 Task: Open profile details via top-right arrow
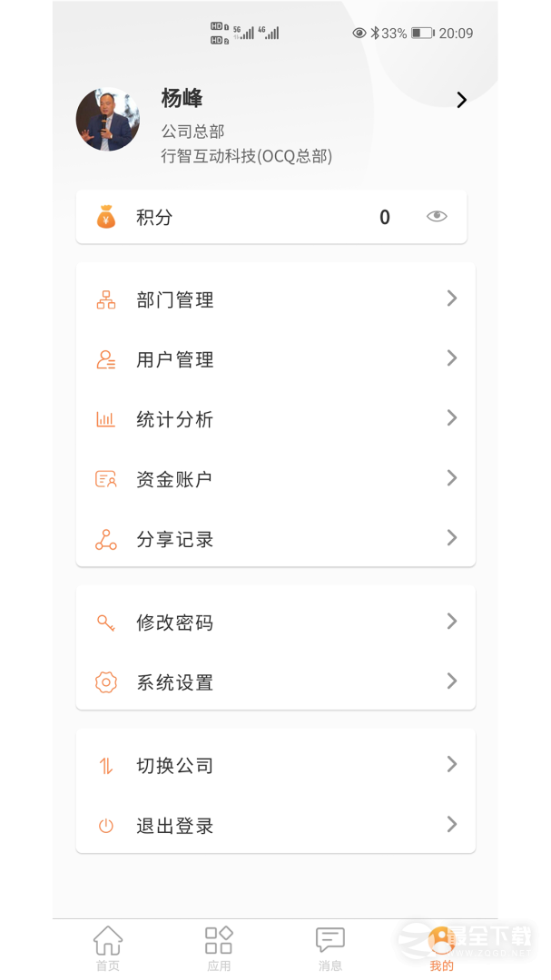[x=461, y=100]
